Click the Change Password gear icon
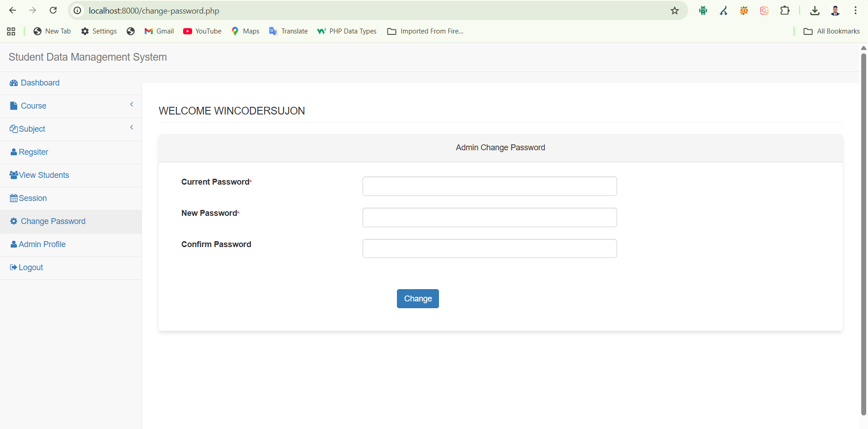The height and width of the screenshot is (429, 868). [x=14, y=221]
